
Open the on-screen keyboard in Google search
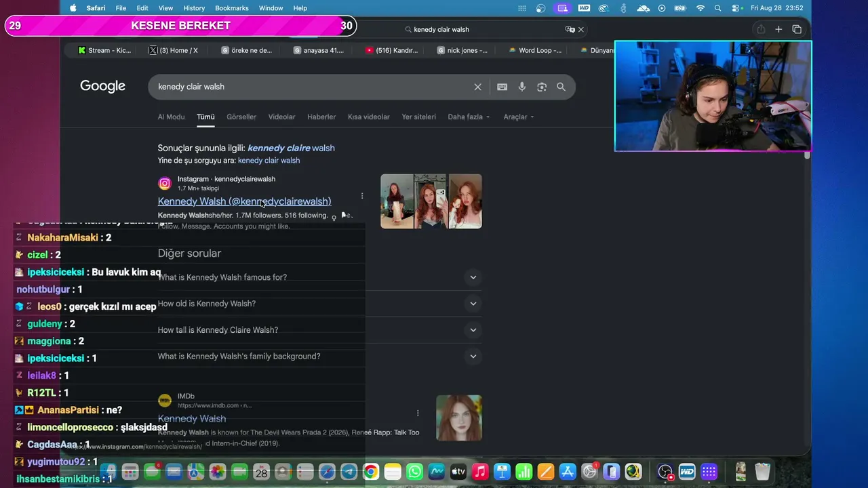(502, 87)
